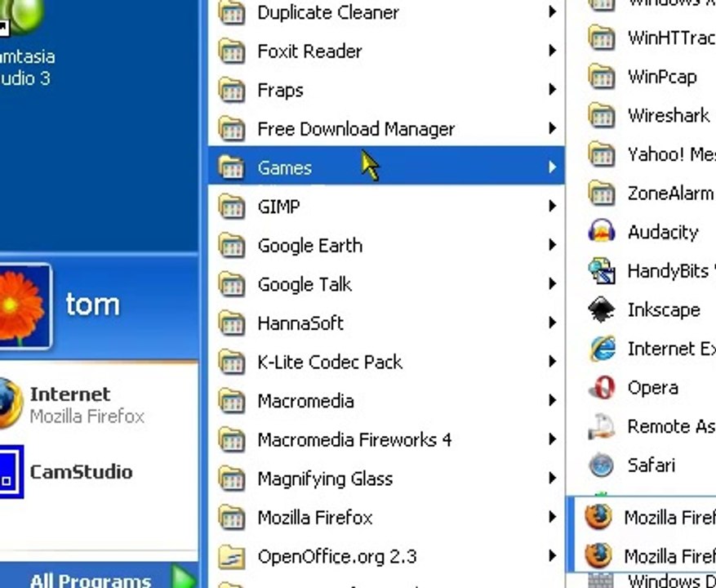Click the second Mozilla Firefox entry in the right column
The height and width of the screenshot is (588, 716).
pos(644,556)
